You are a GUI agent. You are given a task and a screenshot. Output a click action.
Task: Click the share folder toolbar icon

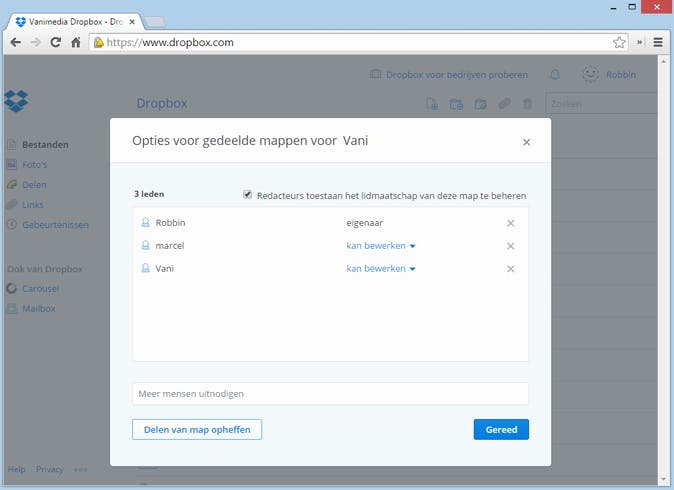pyautogui.click(x=480, y=104)
